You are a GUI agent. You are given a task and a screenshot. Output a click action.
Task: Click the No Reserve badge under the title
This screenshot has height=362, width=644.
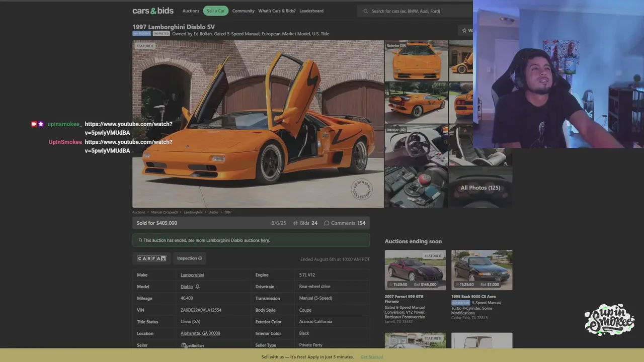[142, 34]
